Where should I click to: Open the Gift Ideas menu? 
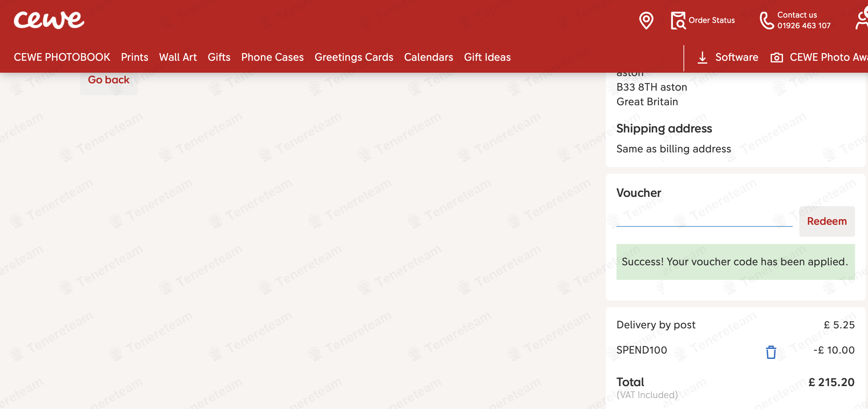[x=487, y=57]
